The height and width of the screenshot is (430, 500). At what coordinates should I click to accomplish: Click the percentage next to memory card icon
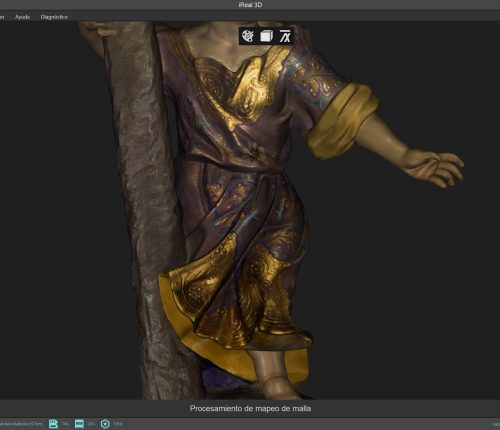point(65,424)
